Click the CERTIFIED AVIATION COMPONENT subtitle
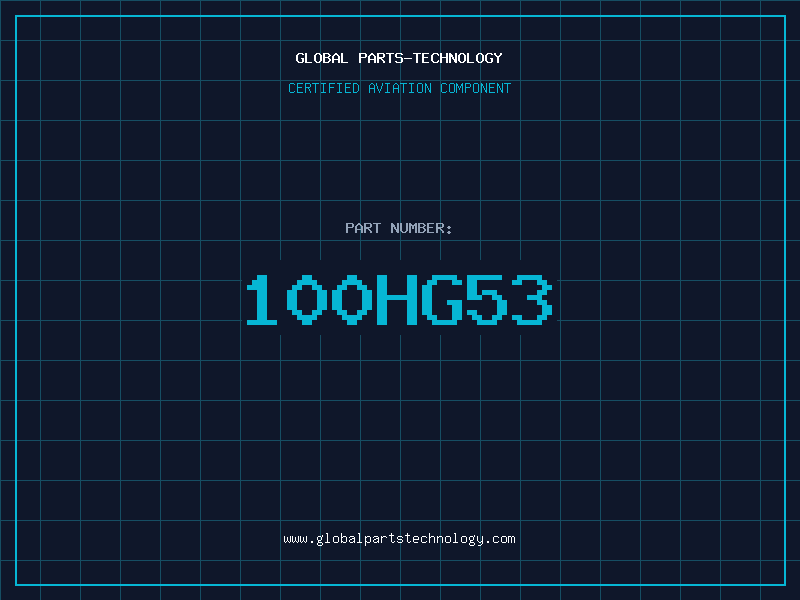Viewport: 800px width, 600px height. 399,88
